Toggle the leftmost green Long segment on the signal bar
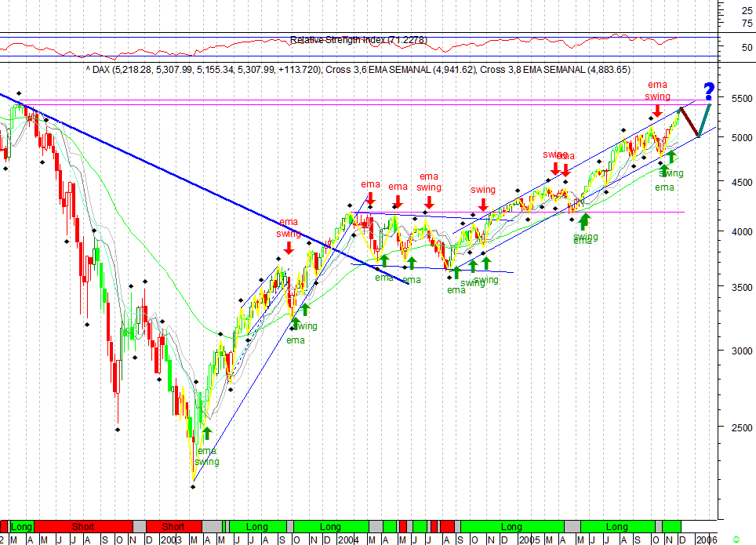 point(21,527)
